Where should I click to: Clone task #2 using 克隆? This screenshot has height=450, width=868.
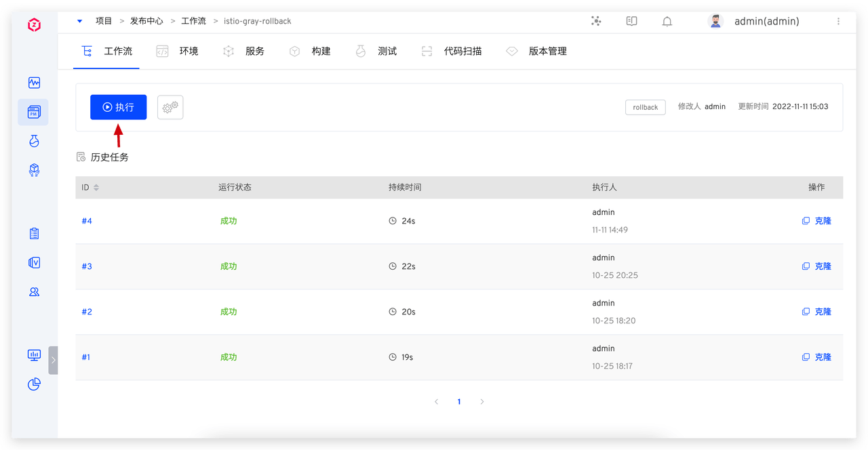[x=816, y=312]
